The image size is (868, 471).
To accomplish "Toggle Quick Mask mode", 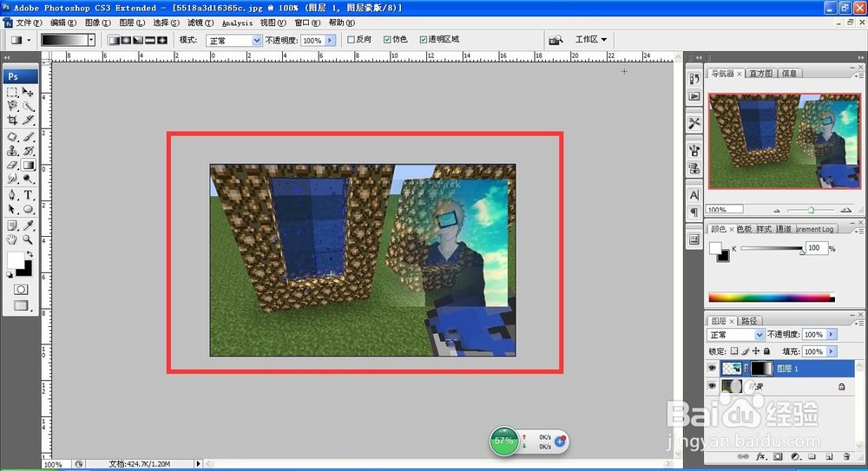I will (x=21, y=290).
